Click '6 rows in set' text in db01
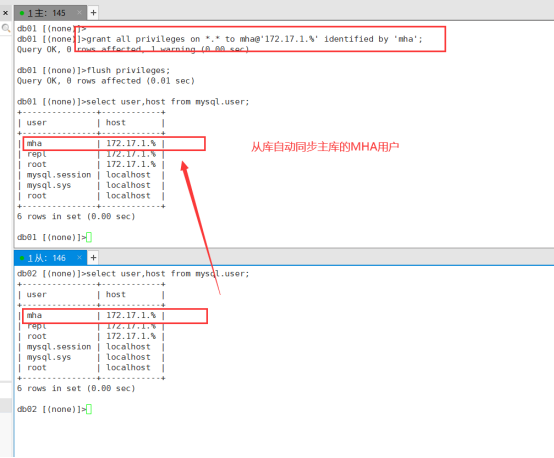This screenshot has height=458, width=554. click(x=76, y=216)
